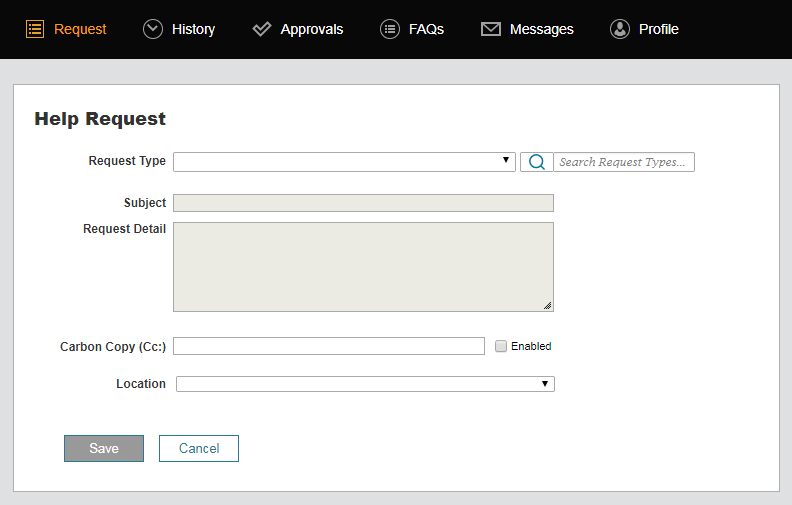Expand the Location dropdown list
This screenshot has width=792, height=505.
tap(365, 384)
